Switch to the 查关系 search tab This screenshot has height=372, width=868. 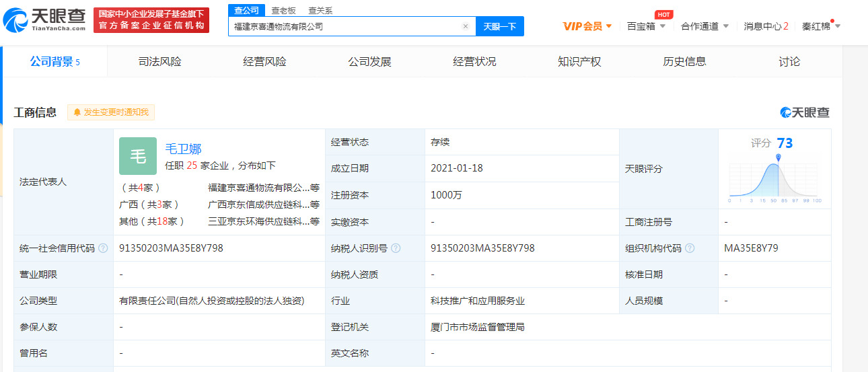320,10
